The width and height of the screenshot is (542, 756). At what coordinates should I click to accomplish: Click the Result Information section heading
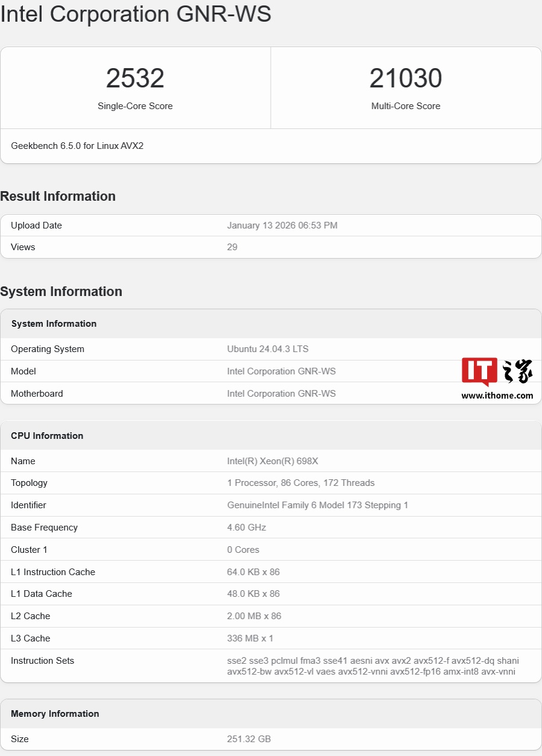[58, 197]
